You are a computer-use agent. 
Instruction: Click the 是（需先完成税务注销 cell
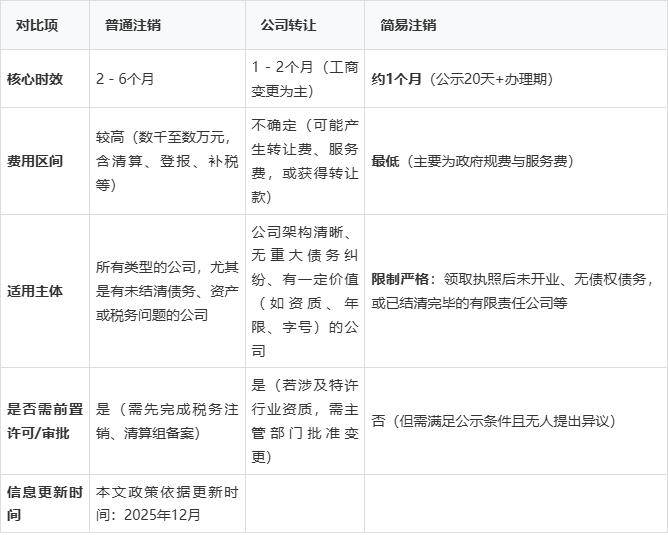coord(167,421)
